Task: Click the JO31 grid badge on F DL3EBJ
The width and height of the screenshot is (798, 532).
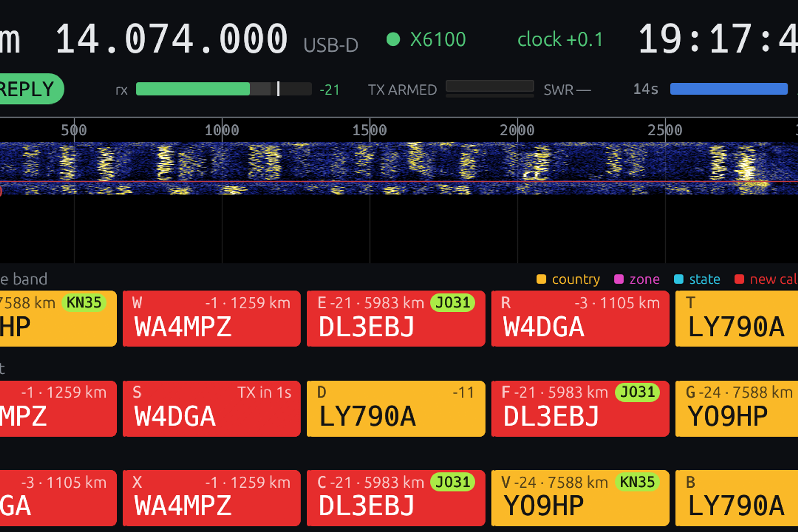Action: click(637, 392)
